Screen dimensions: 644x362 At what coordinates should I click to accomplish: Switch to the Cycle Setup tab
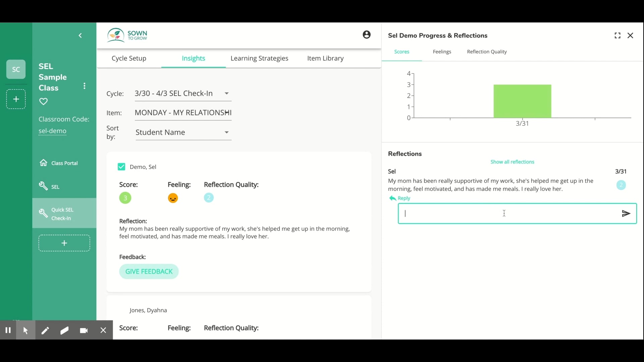[129, 58]
